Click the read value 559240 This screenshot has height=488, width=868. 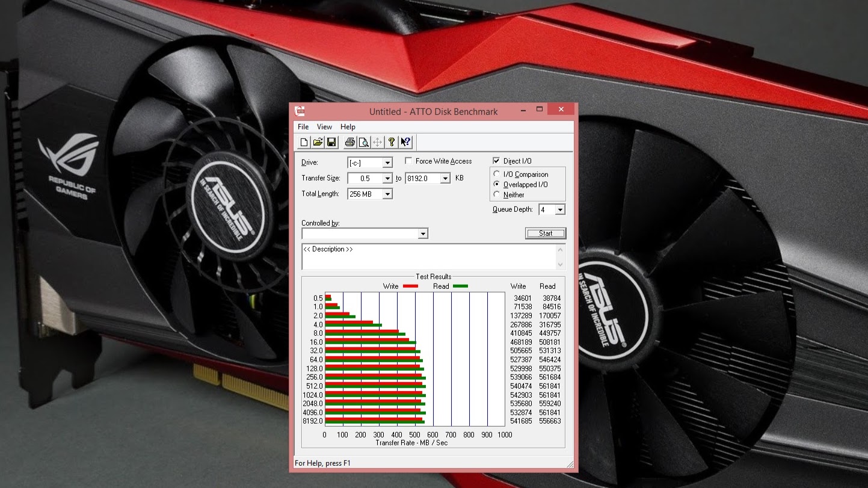[550, 404]
